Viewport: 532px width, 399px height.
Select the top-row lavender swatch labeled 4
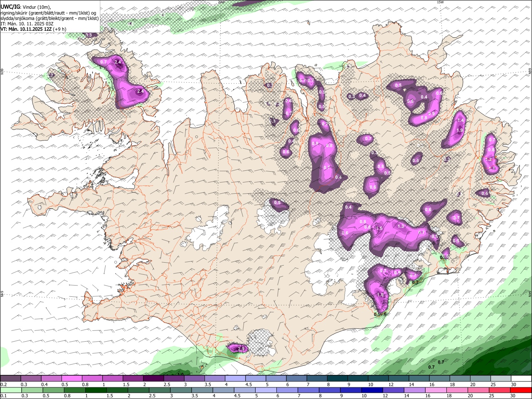235,378
